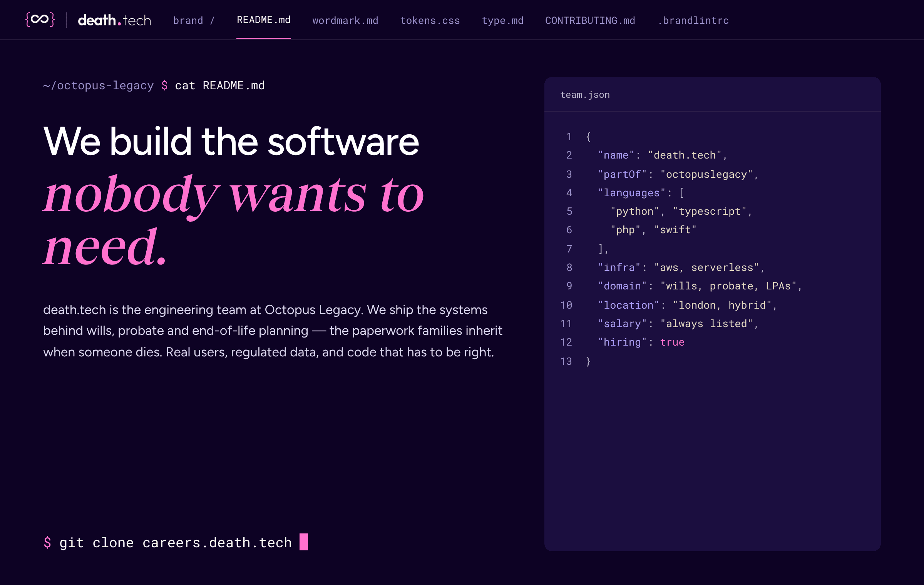Click the "location": "london, hybrid" line
Viewport: 924px width, 585px height.
688,305
